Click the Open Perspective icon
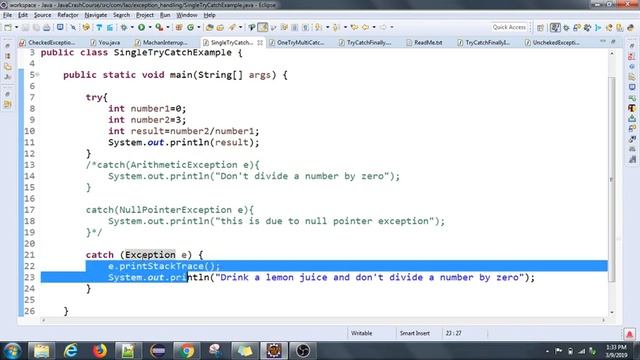Image resolution: width=640 pixels, height=360 pixels. click(540, 28)
